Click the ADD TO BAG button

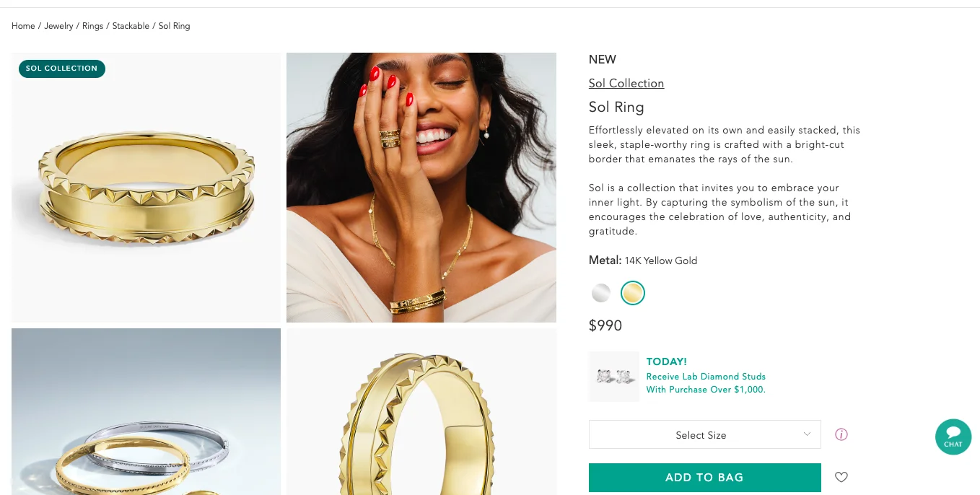(704, 477)
